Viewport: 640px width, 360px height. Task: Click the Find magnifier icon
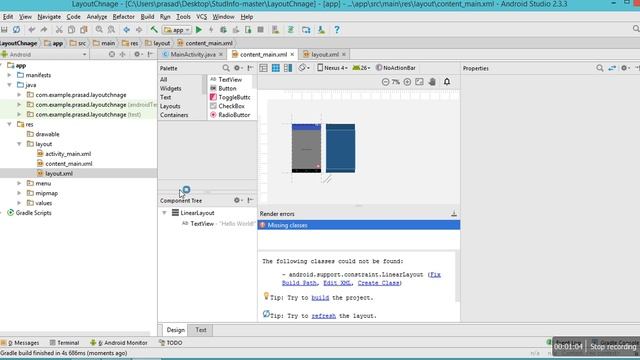click(x=99, y=30)
